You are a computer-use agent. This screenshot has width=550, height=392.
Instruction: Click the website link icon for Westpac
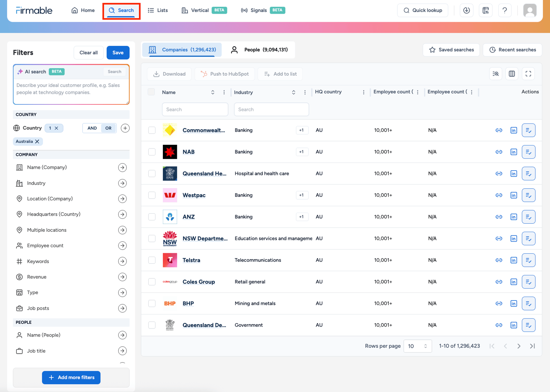pyautogui.click(x=499, y=195)
